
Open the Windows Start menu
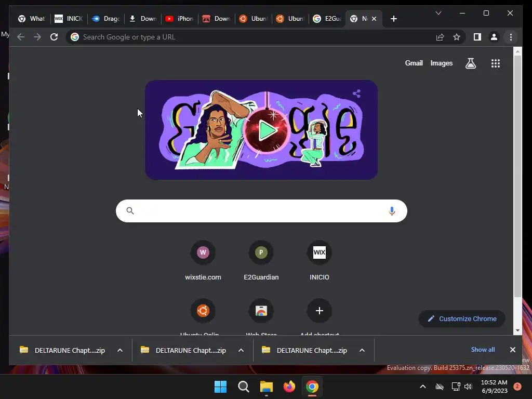coord(220,387)
